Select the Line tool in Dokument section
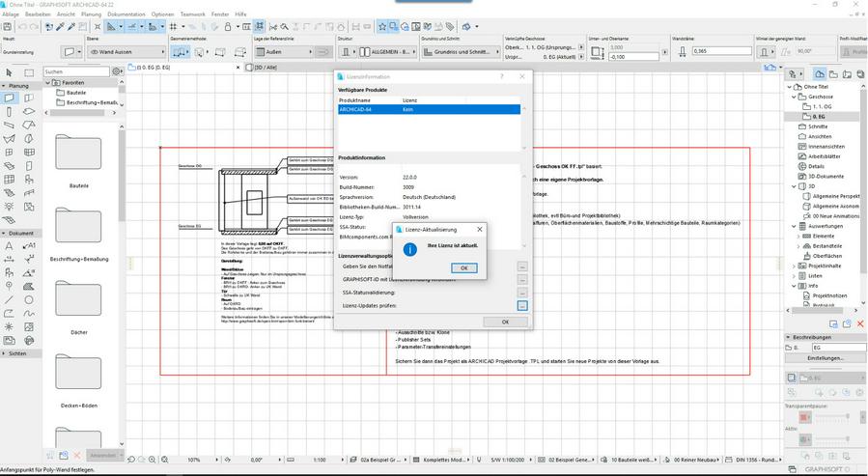Screen dimensions: 868x476 9,299
